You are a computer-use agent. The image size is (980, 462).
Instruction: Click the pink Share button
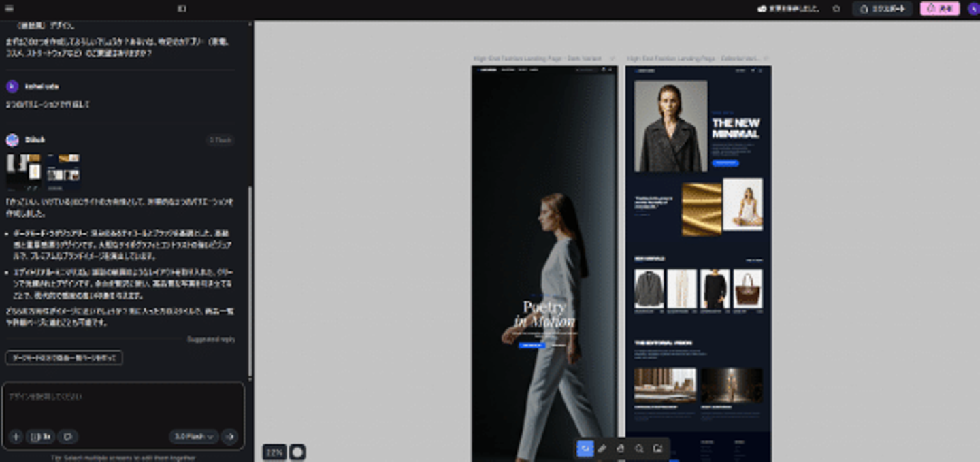pyautogui.click(x=940, y=9)
